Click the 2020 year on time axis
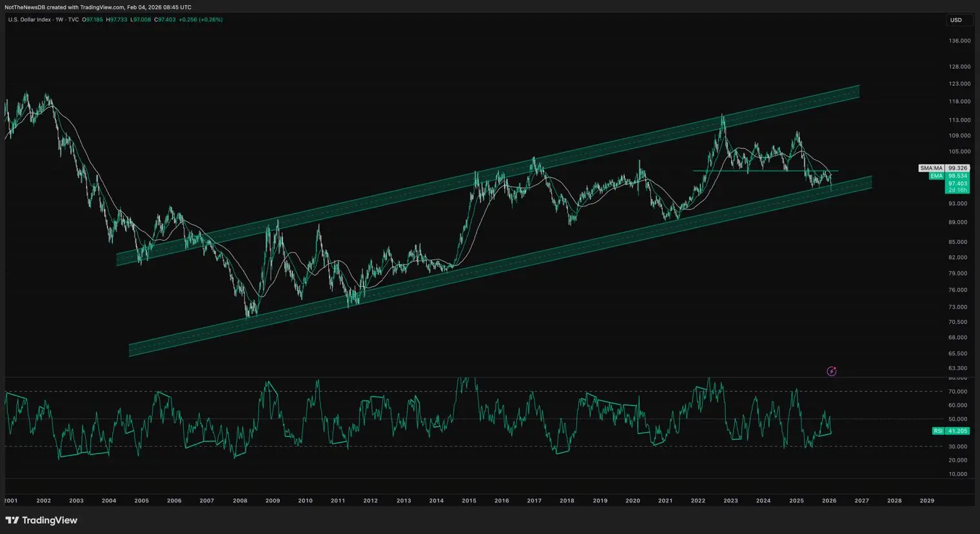The height and width of the screenshot is (534, 980). click(633, 500)
